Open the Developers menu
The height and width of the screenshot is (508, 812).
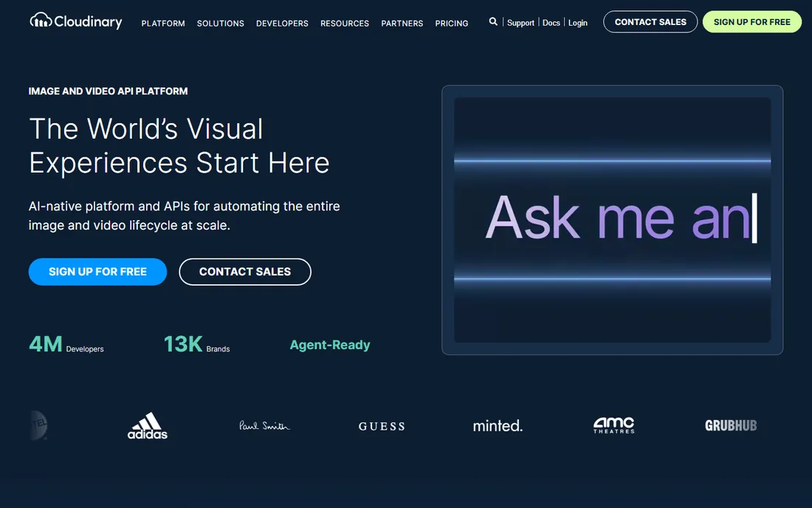[x=282, y=24]
